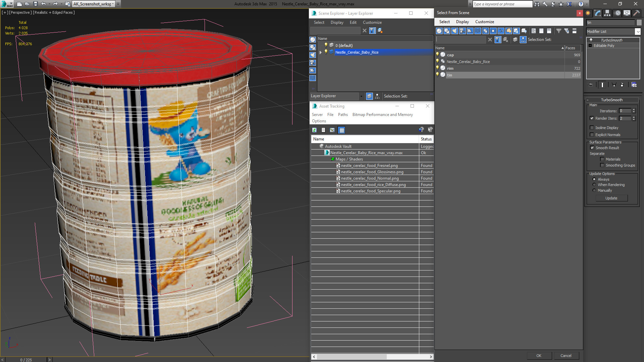
Task: Open Asset Tracking Paths menu
Action: point(343,115)
